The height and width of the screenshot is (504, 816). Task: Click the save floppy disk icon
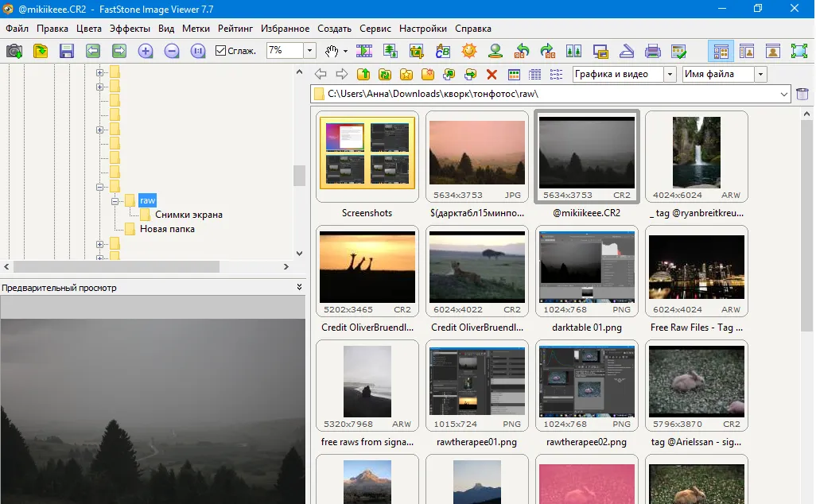point(67,51)
